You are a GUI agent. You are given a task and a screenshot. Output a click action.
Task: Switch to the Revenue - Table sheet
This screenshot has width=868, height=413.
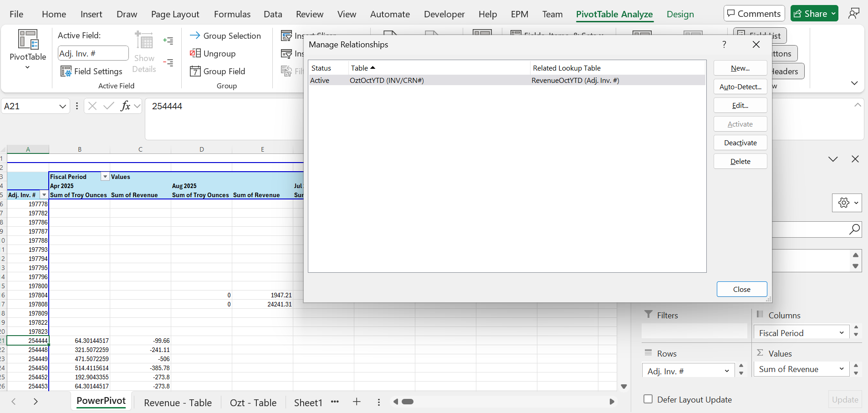[x=178, y=403]
